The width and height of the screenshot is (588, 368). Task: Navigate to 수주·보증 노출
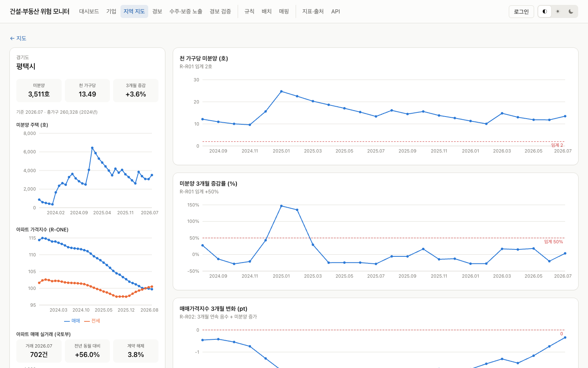[x=186, y=11]
